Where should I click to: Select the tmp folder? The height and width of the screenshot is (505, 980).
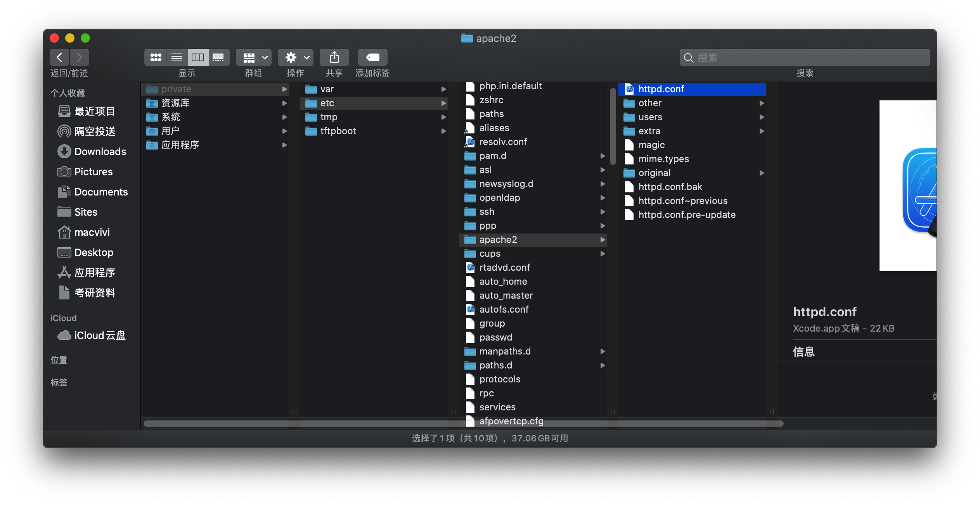point(329,117)
